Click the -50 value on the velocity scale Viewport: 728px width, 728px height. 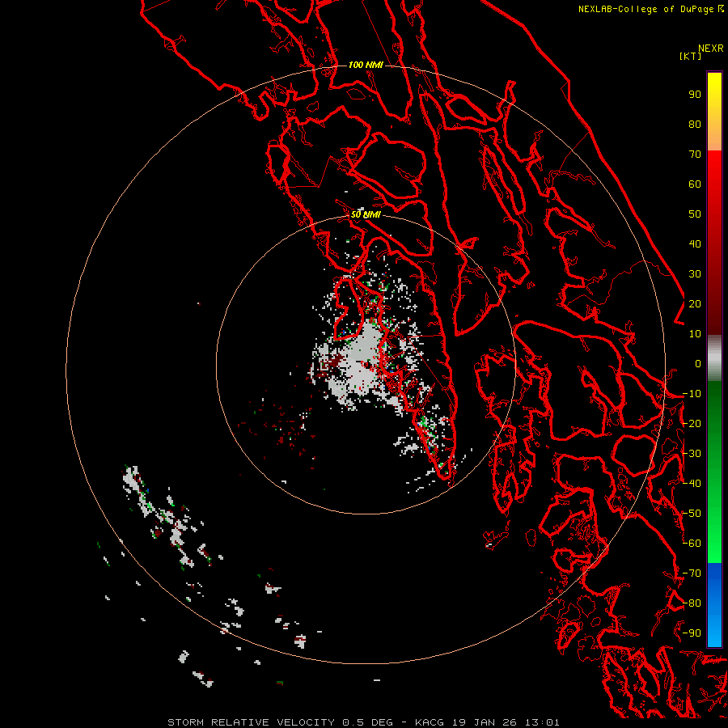692,514
